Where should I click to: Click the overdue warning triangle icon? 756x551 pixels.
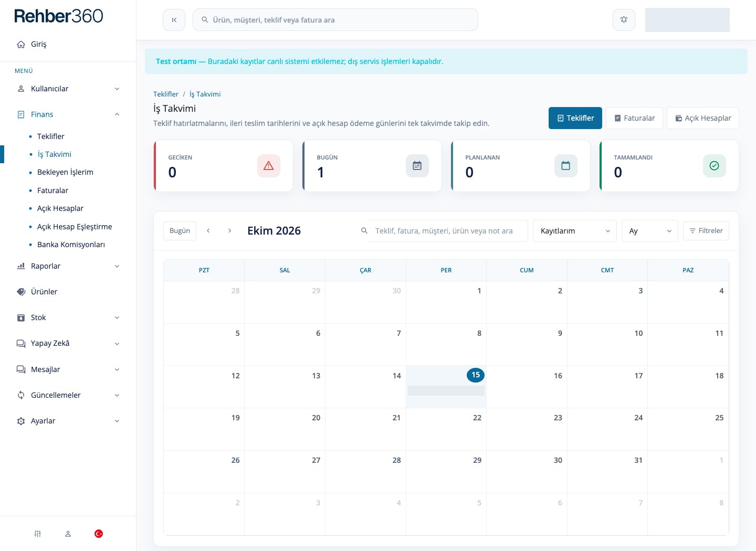(269, 166)
